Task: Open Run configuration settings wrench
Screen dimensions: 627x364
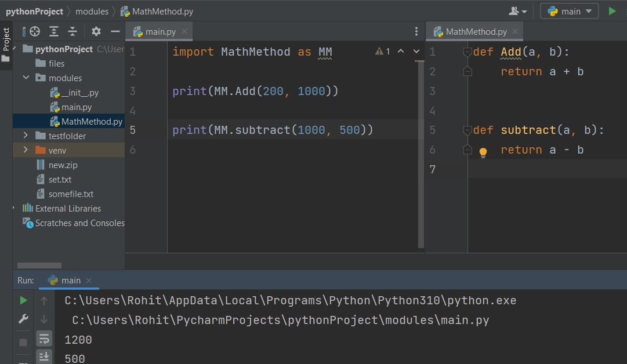Action: 23,319
